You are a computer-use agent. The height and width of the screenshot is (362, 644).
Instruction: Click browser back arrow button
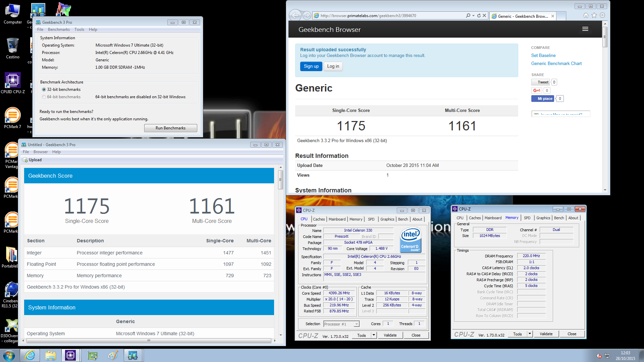295,15
